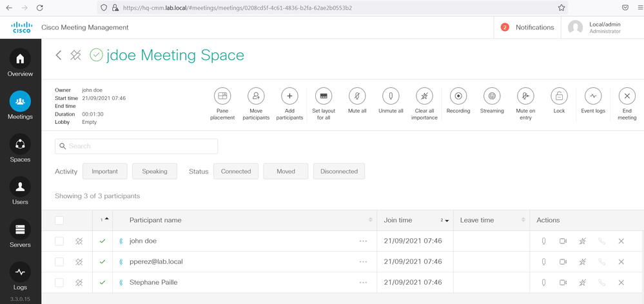Click in participant Search field
The height and width of the screenshot is (304, 644).
pos(137,146)
